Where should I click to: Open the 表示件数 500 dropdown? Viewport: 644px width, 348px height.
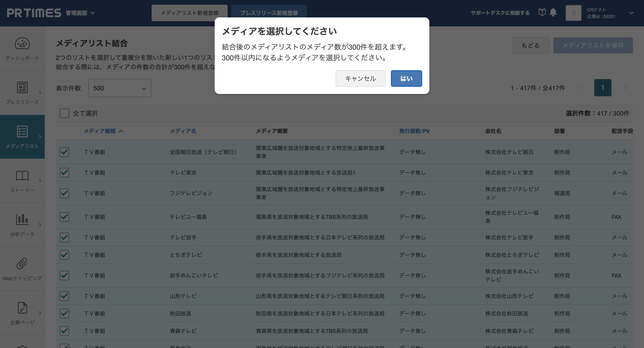tap(120, 88)
